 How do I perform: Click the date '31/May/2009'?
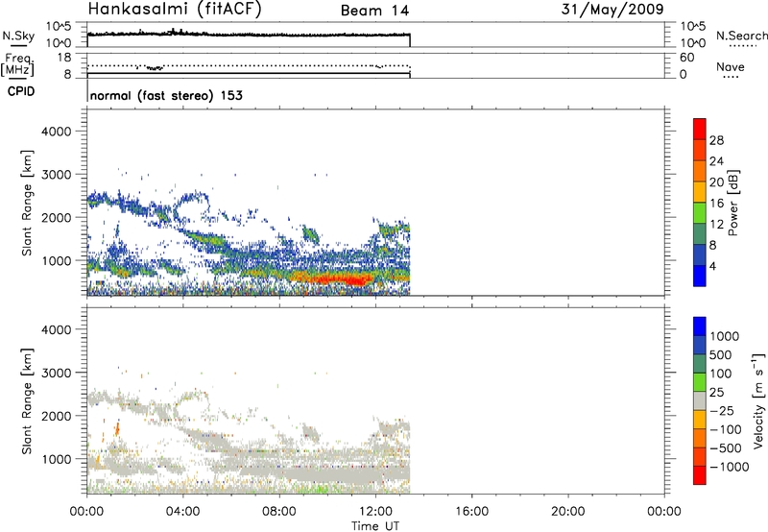[x=612, y=10]
